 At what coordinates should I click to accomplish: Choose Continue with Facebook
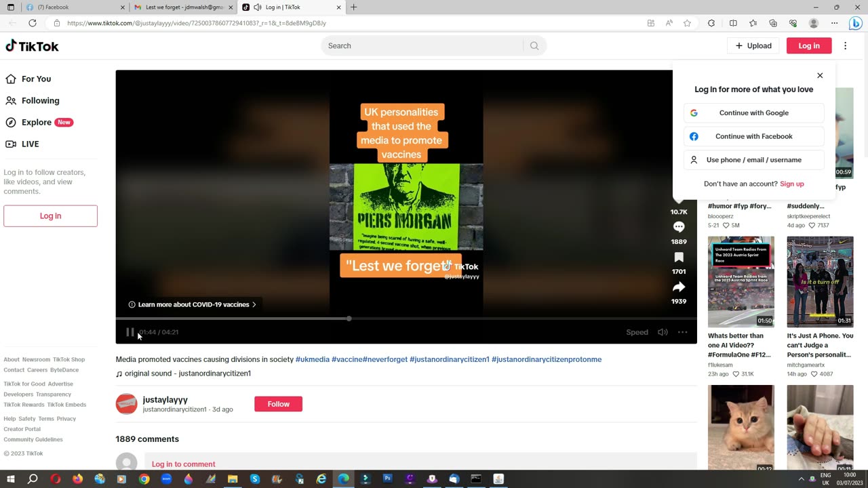pos(754,136)
